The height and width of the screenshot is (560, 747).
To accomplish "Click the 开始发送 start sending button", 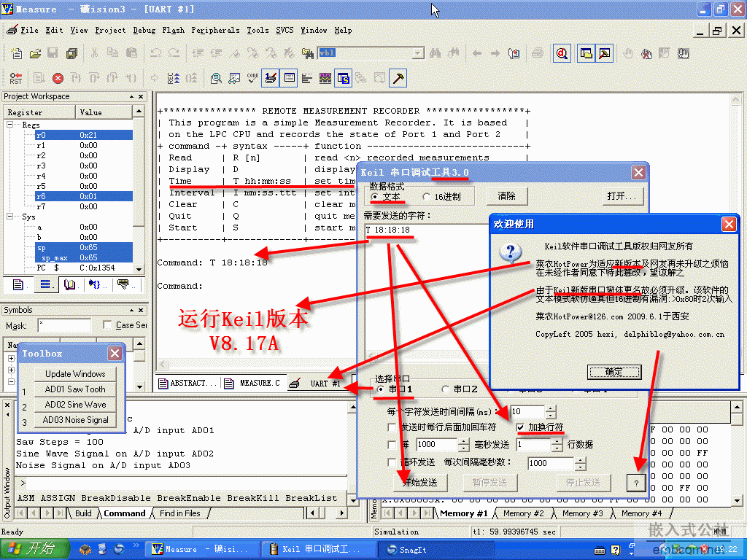I will click(419, 483).
